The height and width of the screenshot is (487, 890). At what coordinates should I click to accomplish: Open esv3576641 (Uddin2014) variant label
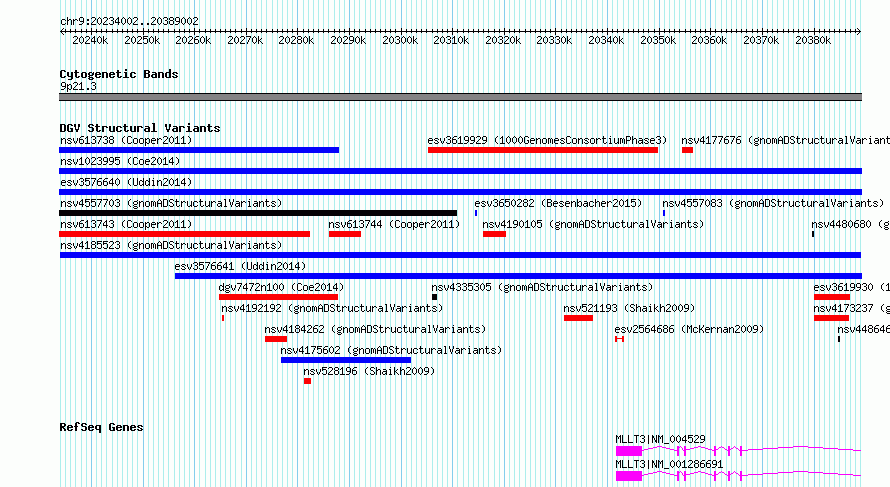pos(240,266)
